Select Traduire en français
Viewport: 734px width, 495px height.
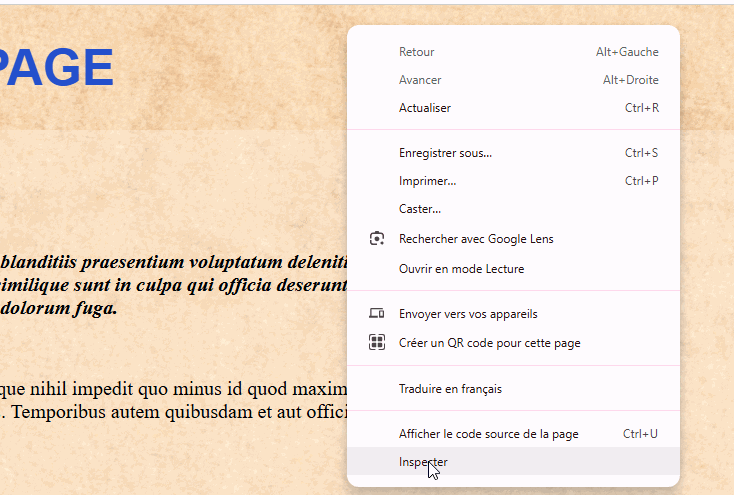(450, 389)
